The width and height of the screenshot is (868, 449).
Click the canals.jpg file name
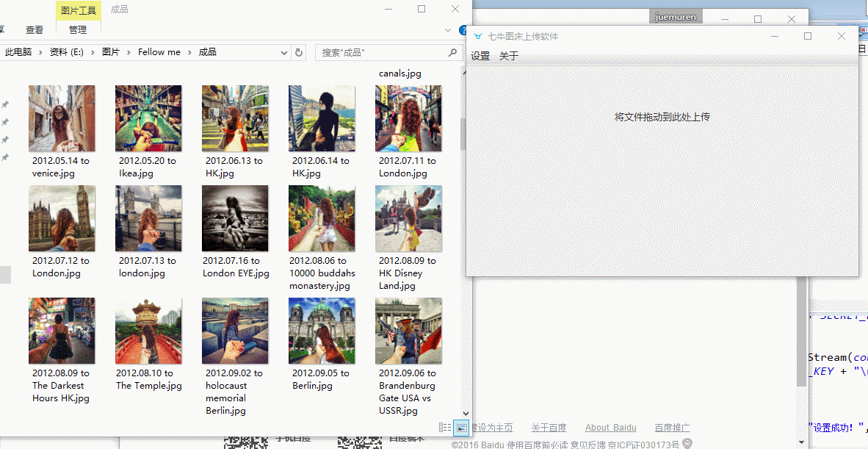tap(400, 73)
